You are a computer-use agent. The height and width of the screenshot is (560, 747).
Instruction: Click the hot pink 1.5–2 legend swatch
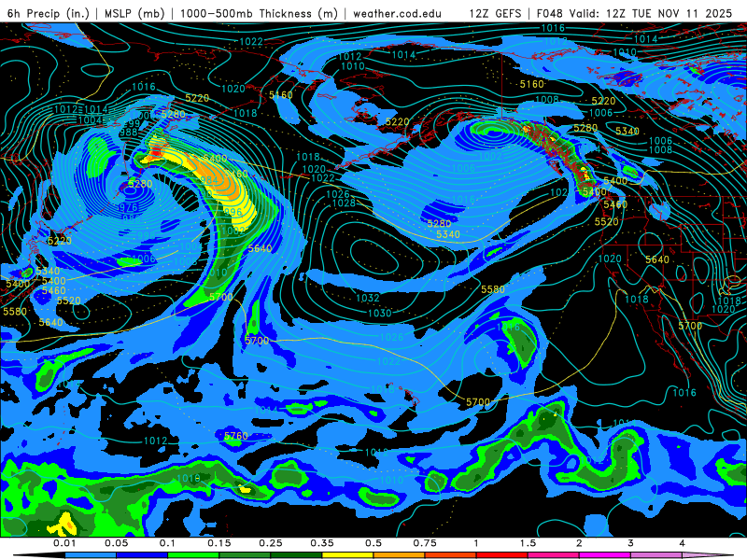click(x=553, y=555)
